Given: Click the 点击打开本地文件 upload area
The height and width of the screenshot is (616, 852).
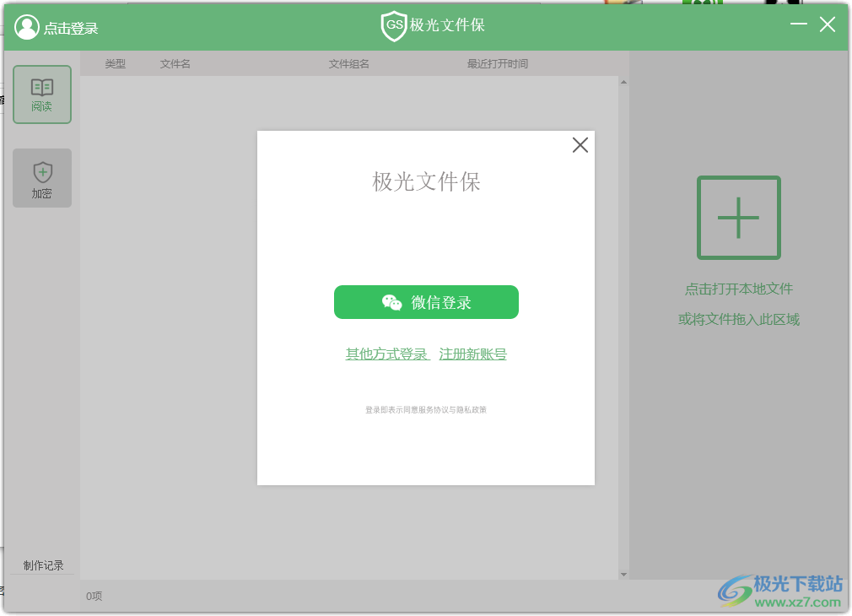Looking at the screenshot, I should pos(738,288).
